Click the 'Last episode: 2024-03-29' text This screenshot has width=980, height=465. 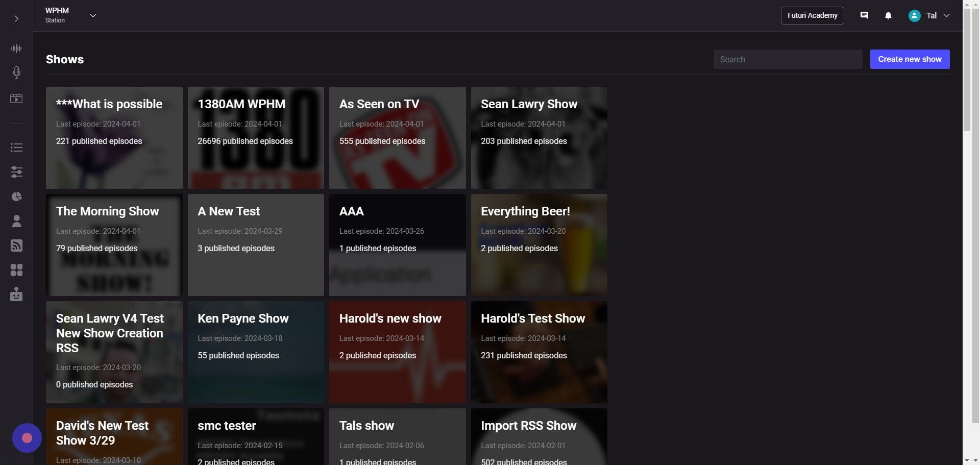coord(240,231)
